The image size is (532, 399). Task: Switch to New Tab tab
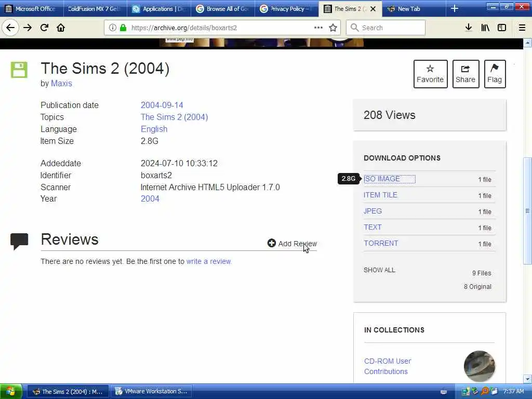pos(414,8)
